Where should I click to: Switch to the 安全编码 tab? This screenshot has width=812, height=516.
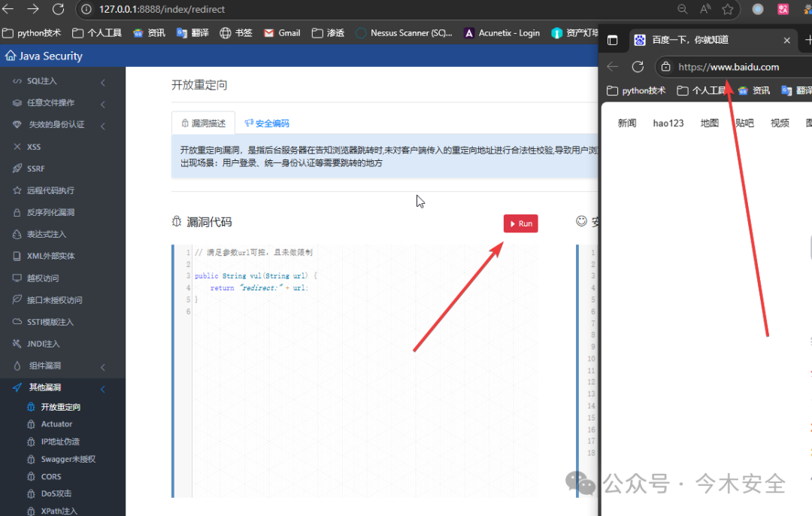point(267,123)
